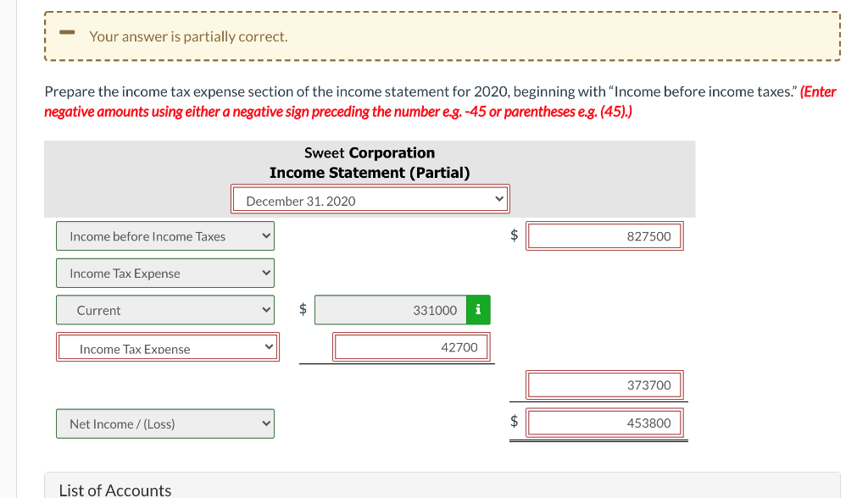Click the 331000 amount field
The height and width of the screenshot is (498, 868).
click(x=390, y=309)
